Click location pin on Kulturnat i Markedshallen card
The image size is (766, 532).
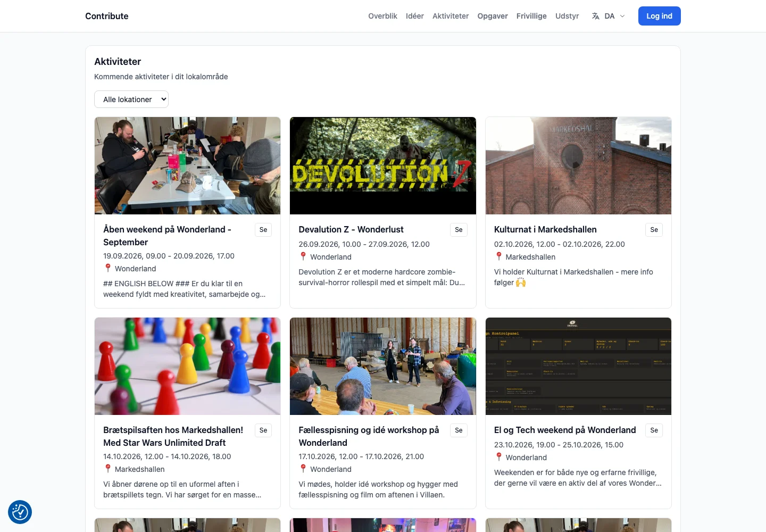(x=499, y=256)
